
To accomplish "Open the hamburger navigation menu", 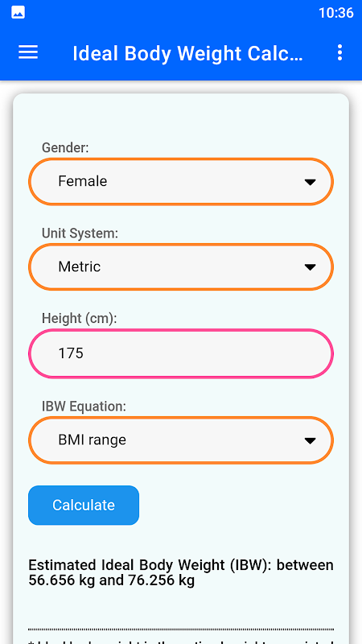I will (28, 52).
